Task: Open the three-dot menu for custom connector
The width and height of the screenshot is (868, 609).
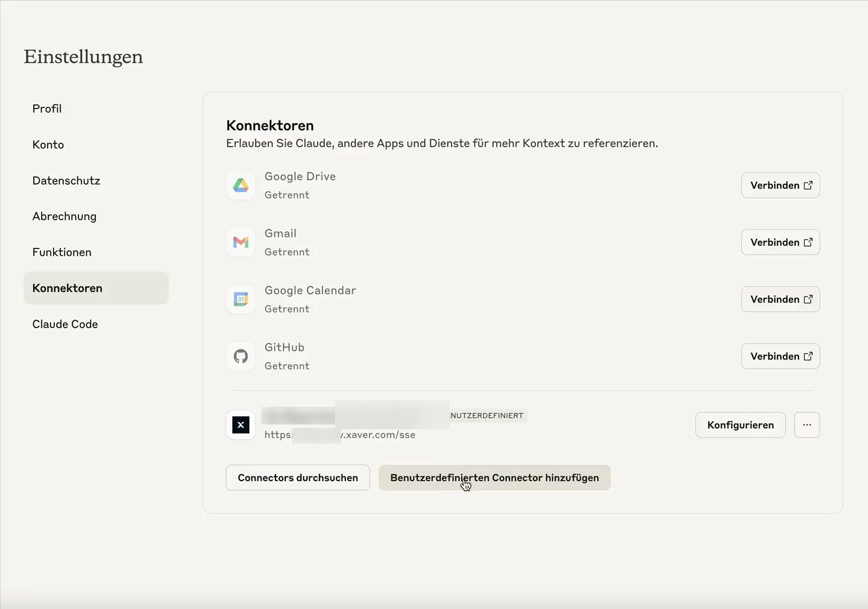Action: [807, 425]
